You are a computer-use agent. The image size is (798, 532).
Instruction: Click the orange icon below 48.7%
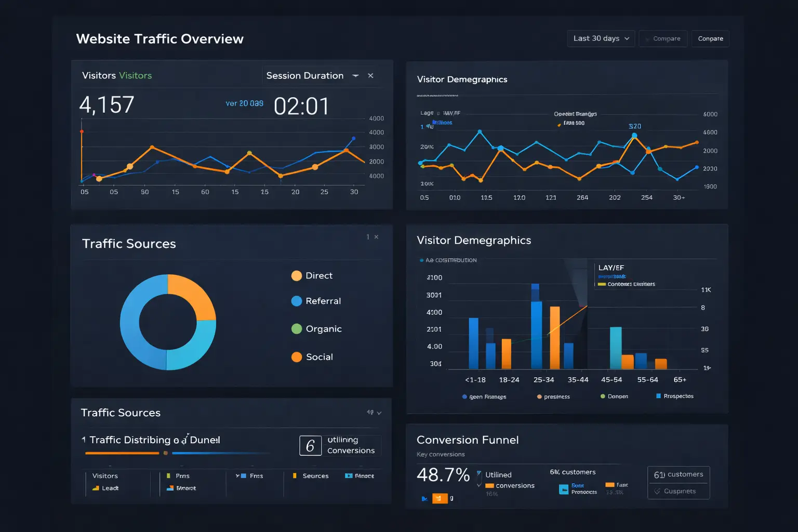[440, 499]
